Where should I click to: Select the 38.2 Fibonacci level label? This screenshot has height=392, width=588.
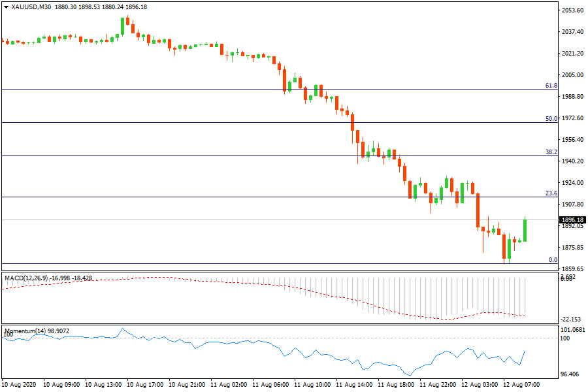(551, 152)
